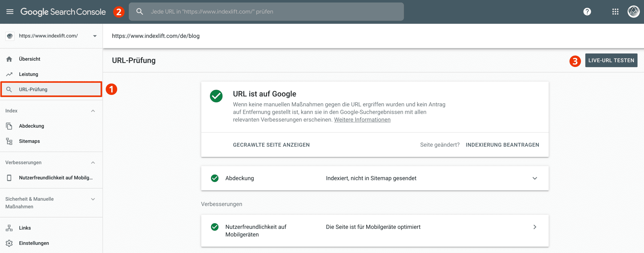
Task: Go to Übersicht in the sidebar
Action: pos(51,59)
